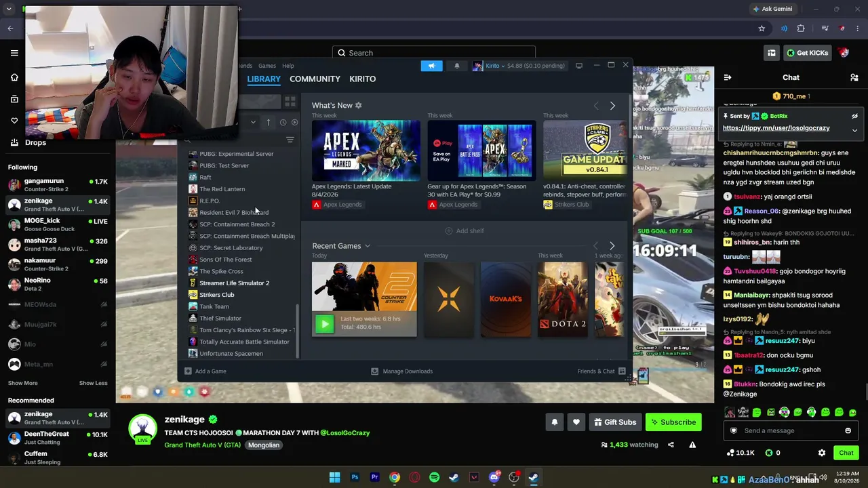Click Add a Game in Steam

click(205, 371)
